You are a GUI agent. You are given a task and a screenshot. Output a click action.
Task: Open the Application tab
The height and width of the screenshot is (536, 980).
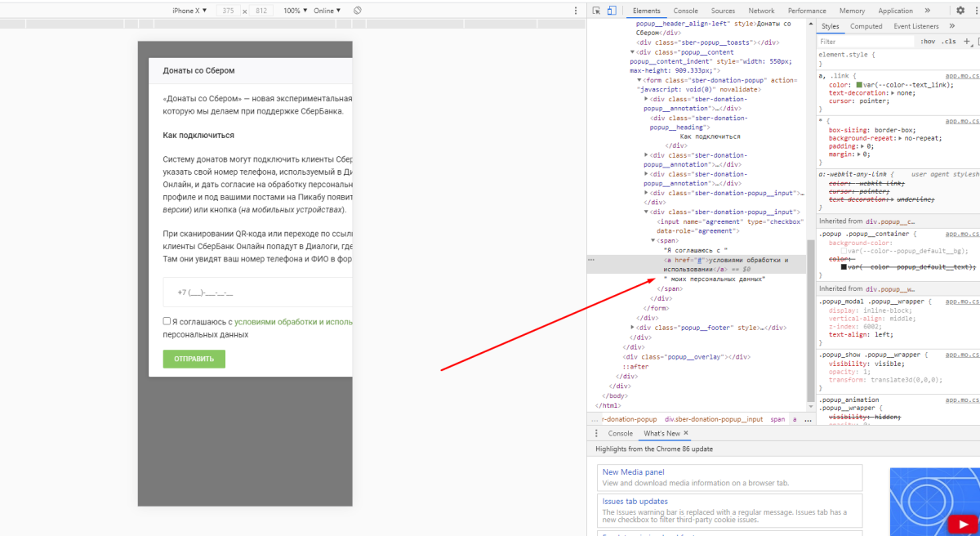(895, 11)
